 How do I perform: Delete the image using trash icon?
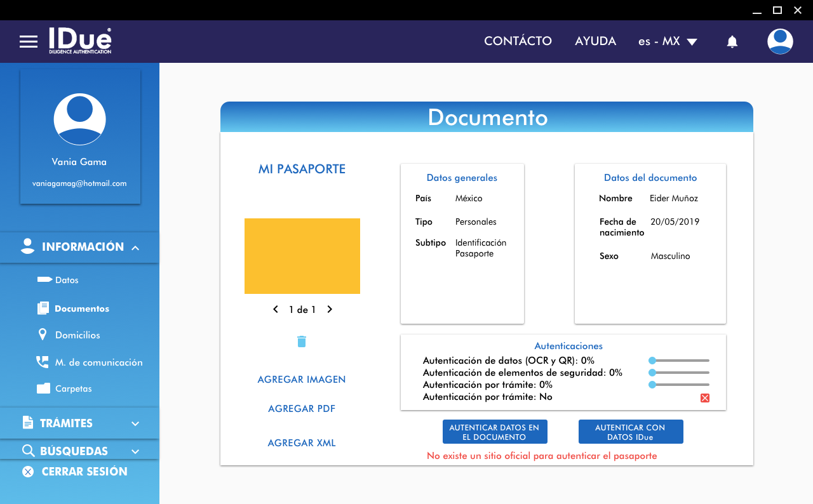[302, 342]
